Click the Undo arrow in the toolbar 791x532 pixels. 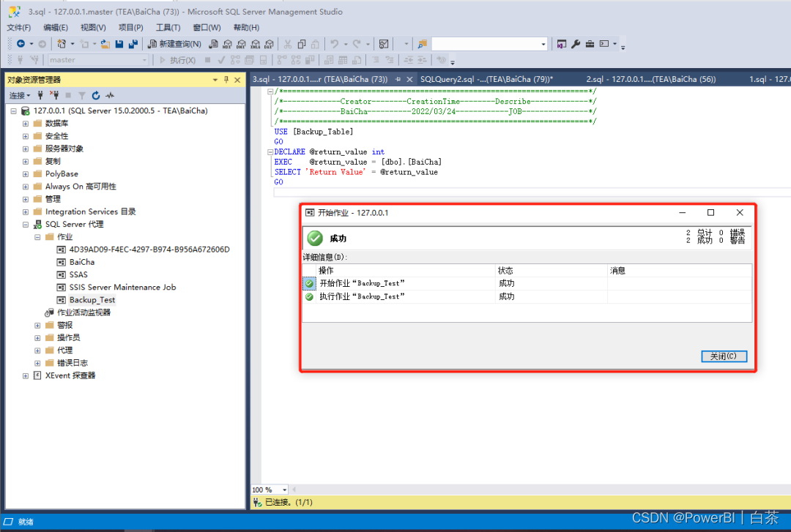point(334,45)
